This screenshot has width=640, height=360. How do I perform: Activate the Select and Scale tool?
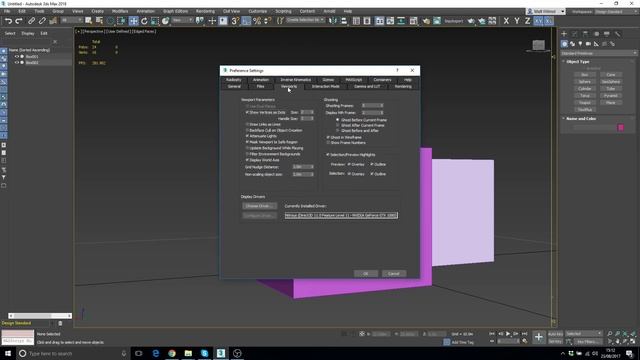click(155, 21)
